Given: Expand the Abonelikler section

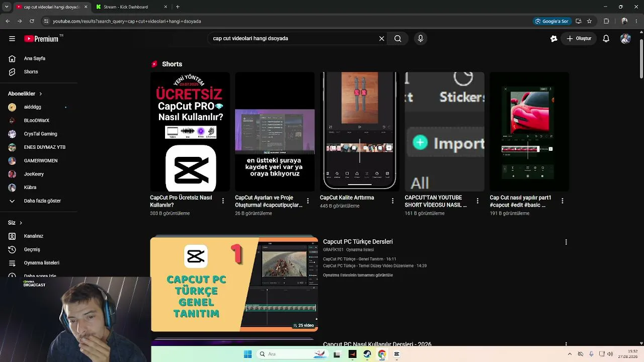Looking at the screenshot, I should (x=25, y=94).
